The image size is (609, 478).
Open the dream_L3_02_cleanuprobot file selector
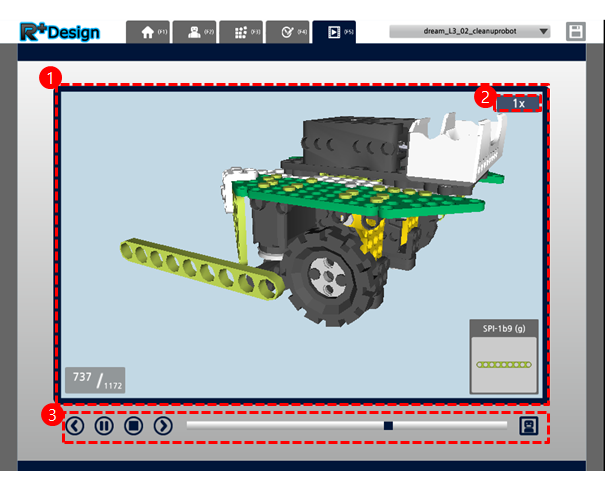click(x=470, y=31)
